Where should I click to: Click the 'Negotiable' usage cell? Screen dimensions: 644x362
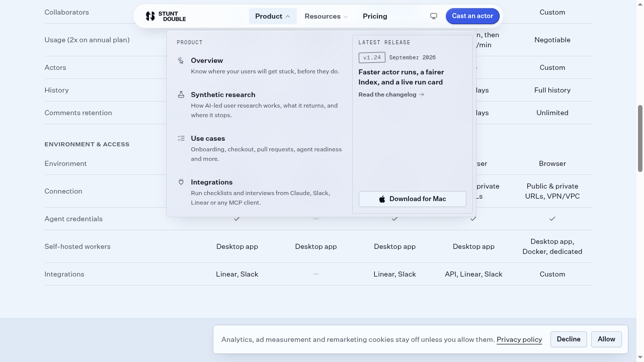pyautogui.click(x=552, y=40)
